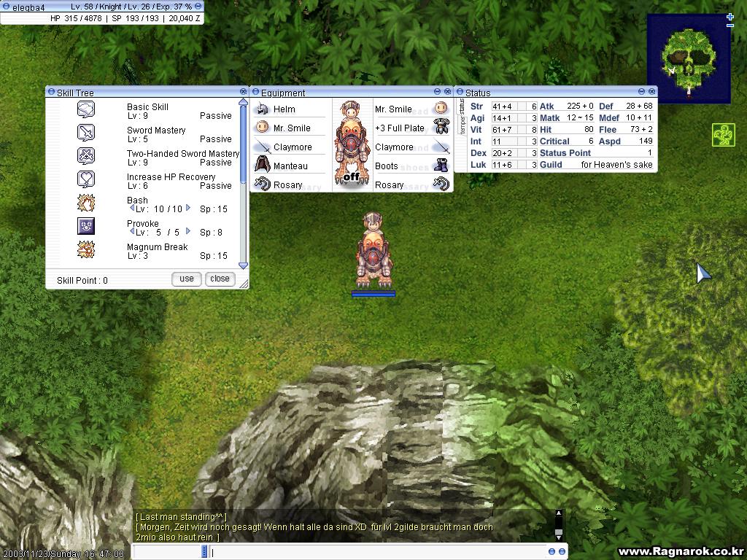This screenshot has height=560, width=747.
Task: Click the left Mr. Smile mask icon
Action: [x=262, y=128]
